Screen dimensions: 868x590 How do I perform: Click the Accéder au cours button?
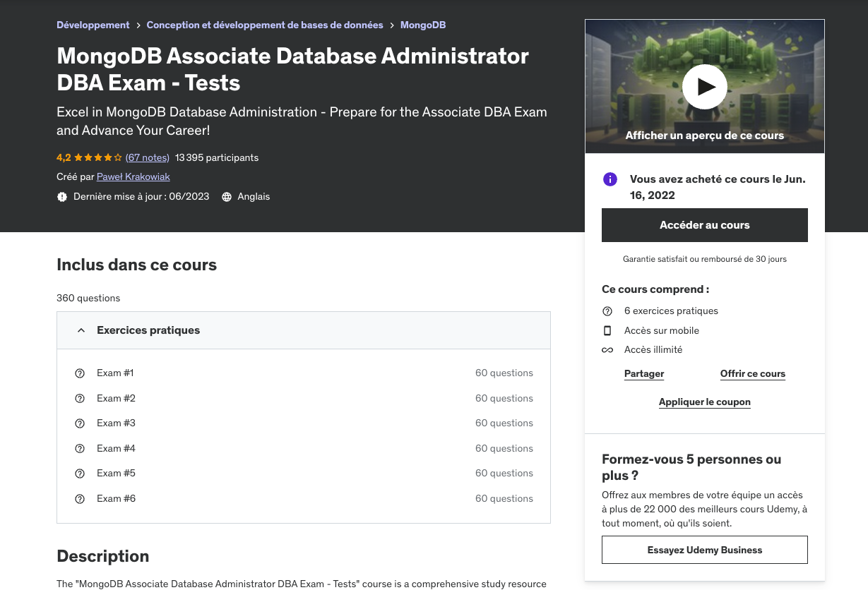(705, 225)
